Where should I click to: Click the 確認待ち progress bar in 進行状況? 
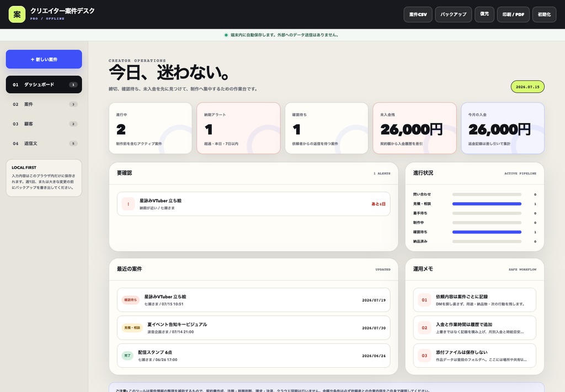[x=487, y=232]
